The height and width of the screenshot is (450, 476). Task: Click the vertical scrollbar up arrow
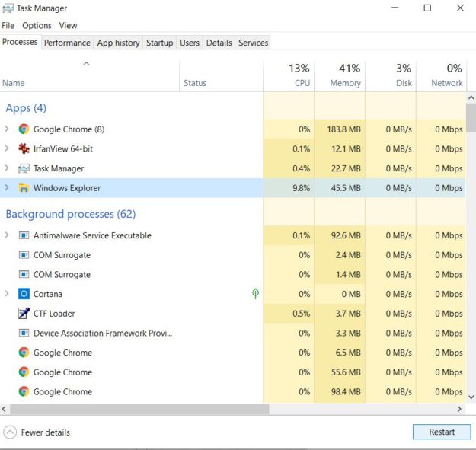click(471, 97)
